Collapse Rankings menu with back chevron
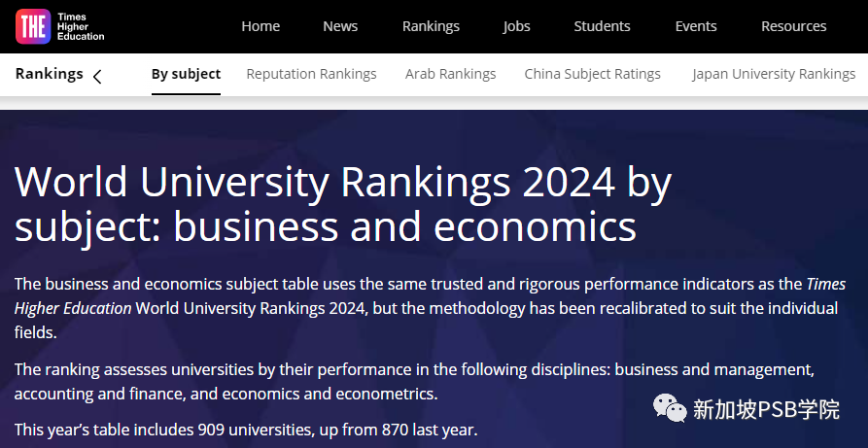The image size is (868, 448). coord(97,77)
